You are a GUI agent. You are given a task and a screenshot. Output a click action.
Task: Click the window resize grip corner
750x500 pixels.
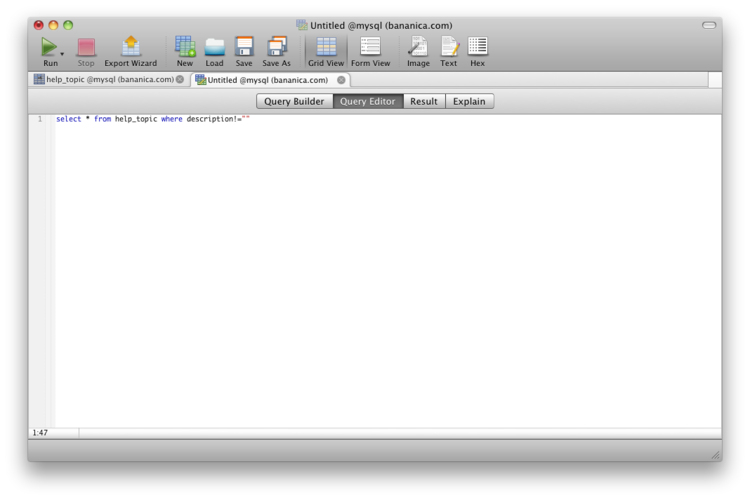click(x=716, y=456)
